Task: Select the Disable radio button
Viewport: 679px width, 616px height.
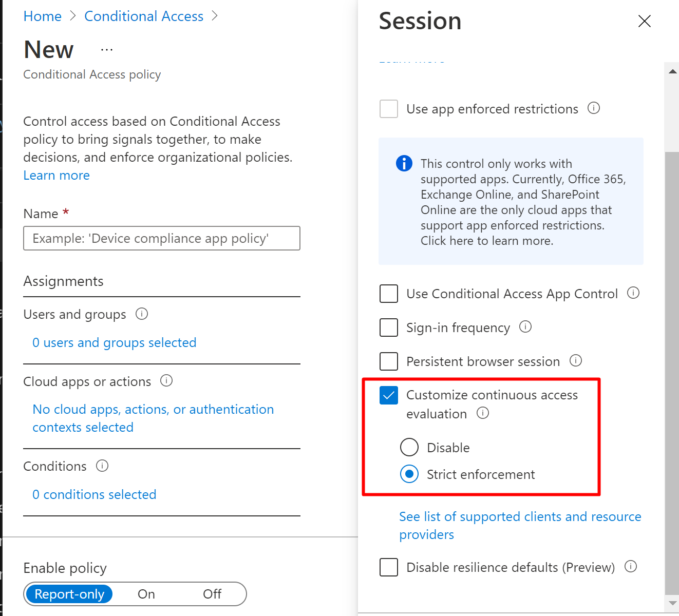Action: [409, 447]
